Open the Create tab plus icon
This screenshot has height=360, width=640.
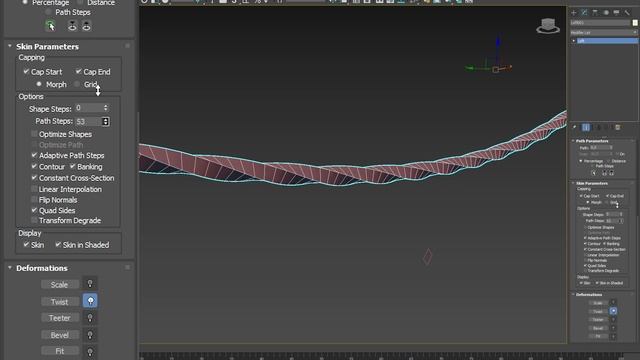(573, 13)
